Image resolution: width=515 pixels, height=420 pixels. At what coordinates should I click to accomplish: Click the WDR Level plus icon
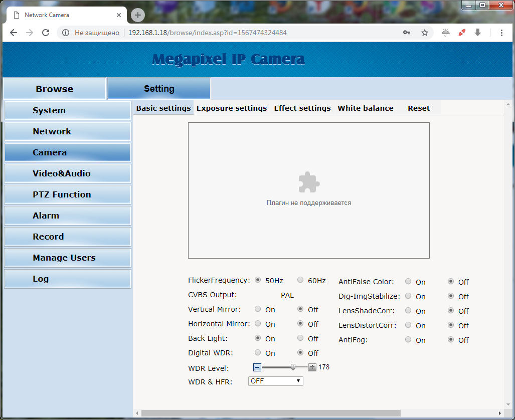[x=312, y=367]
